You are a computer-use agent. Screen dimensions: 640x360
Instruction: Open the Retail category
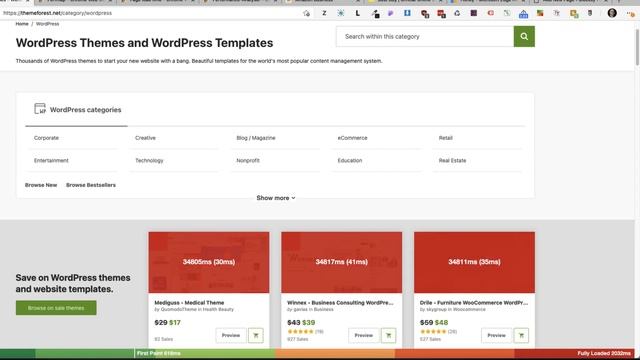click(x=446, y=138)
